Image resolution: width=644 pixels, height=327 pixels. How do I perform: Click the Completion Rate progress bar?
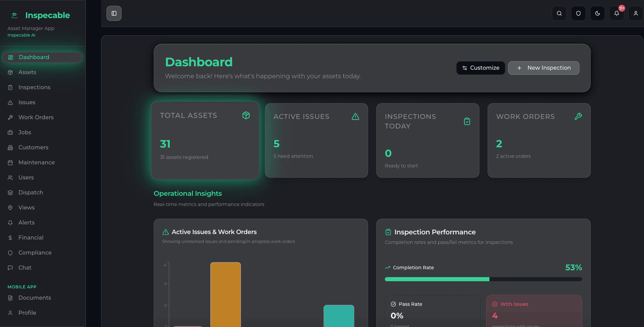(x=483, y=279)
